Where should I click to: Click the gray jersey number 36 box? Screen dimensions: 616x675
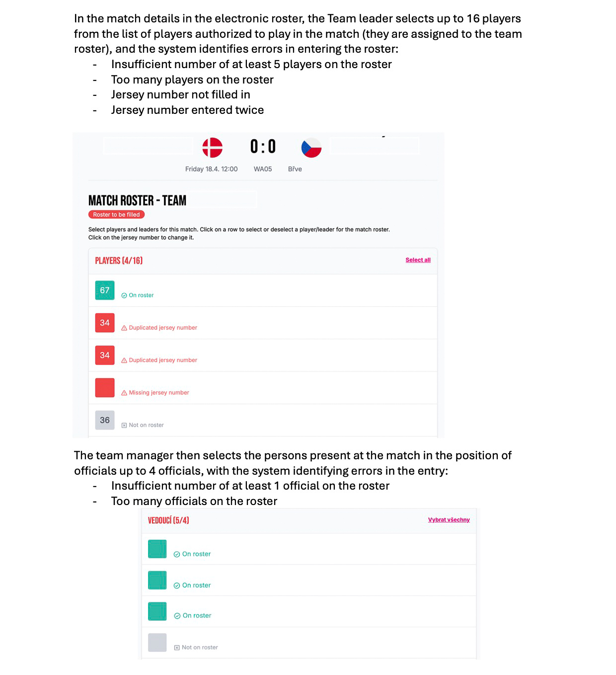pos(105,420)
